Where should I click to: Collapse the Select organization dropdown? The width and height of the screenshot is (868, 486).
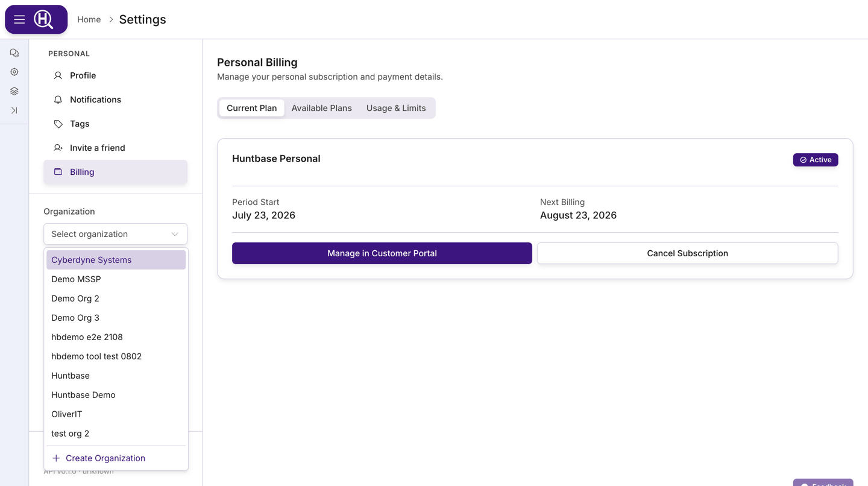115,234
